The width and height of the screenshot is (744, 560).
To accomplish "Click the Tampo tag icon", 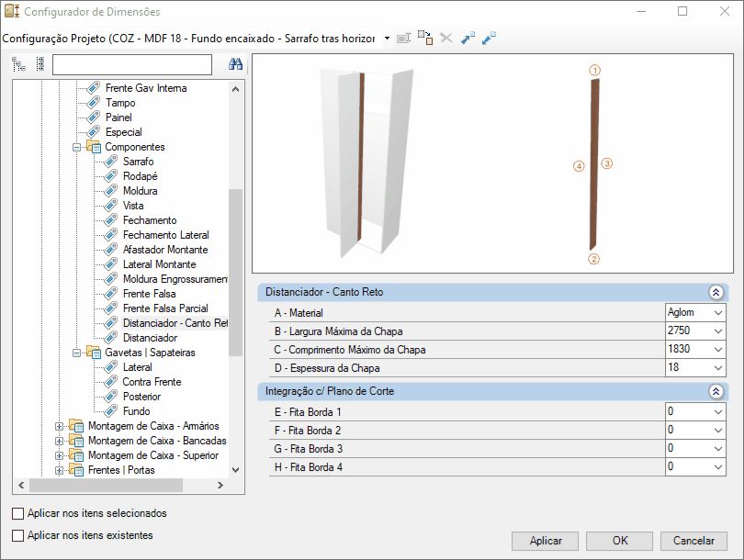I will click(x=94, y=103).
